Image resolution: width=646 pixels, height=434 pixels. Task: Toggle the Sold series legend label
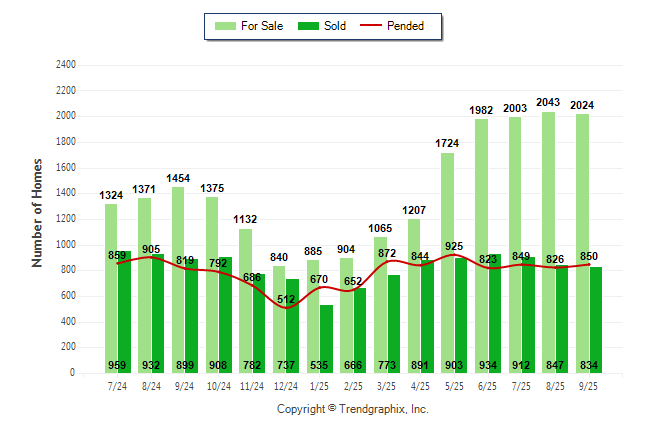pos(335,26)
